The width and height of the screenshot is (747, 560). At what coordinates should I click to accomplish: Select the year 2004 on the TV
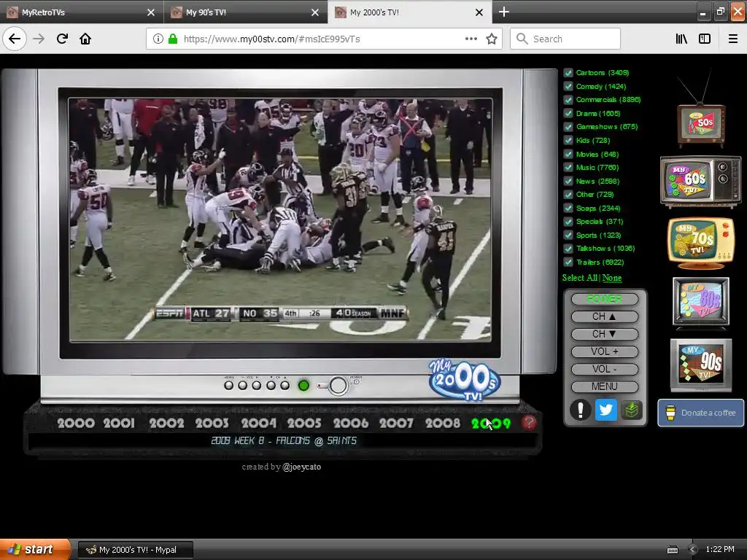(x=259, y=423)
